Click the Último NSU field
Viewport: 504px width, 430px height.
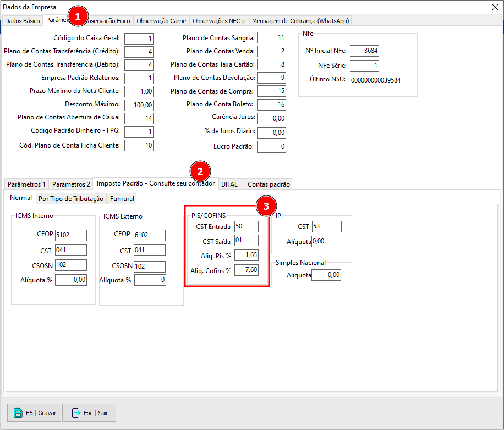pyautogui.click(x=380, y=81)
